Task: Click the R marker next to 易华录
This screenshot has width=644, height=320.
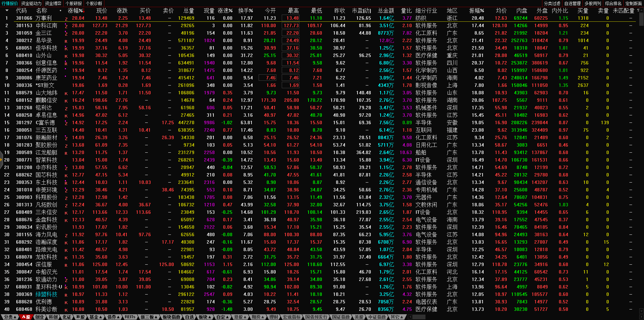Action: click(x=66, y=41)
